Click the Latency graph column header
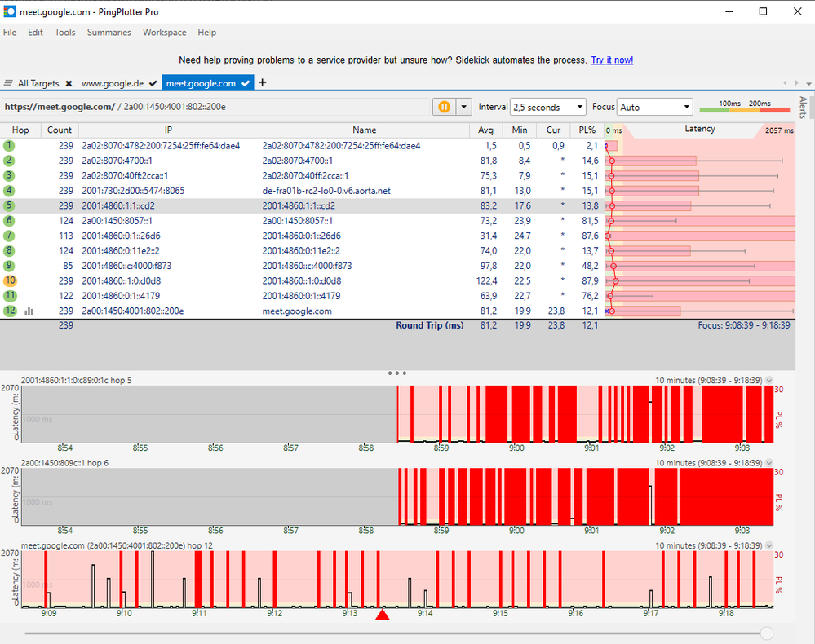 tap(700, 130)
